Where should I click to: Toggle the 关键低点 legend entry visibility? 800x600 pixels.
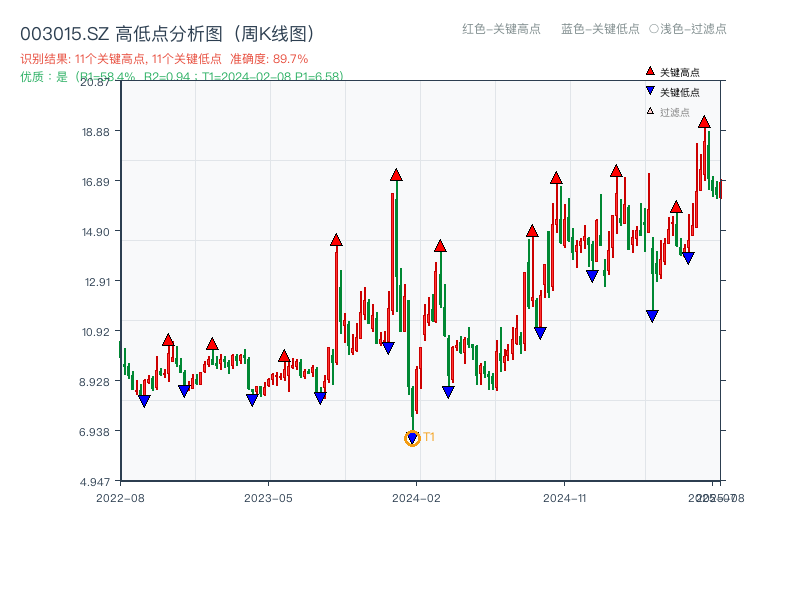pos(670,90)
